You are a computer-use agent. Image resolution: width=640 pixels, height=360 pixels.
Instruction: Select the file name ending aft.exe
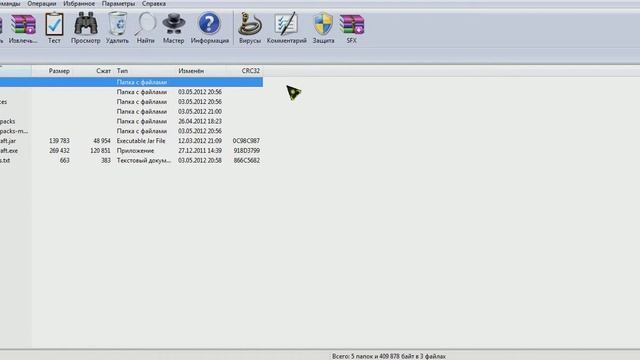click(9, 151)
